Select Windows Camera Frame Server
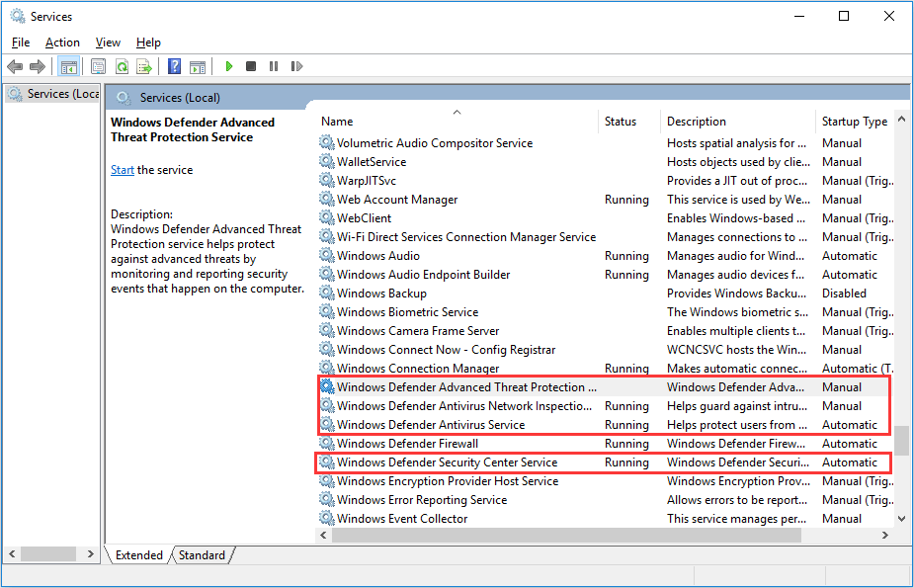 pyautogui.click(x=605, y=330)
